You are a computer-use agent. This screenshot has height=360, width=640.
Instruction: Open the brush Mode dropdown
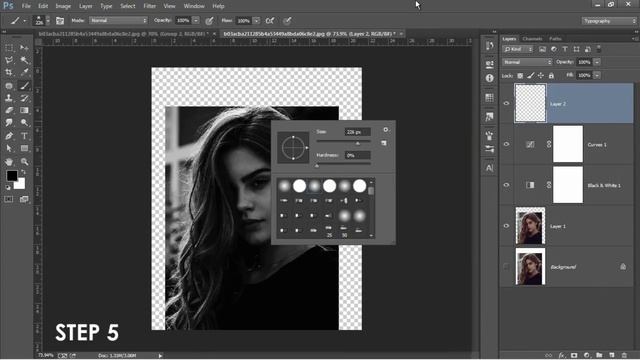pyautogui.click(x=118, y=20)
